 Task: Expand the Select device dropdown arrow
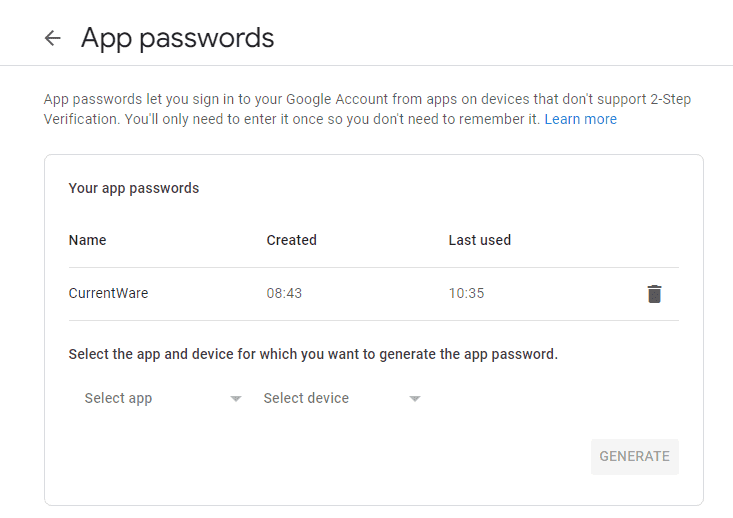tap(415, 399)
